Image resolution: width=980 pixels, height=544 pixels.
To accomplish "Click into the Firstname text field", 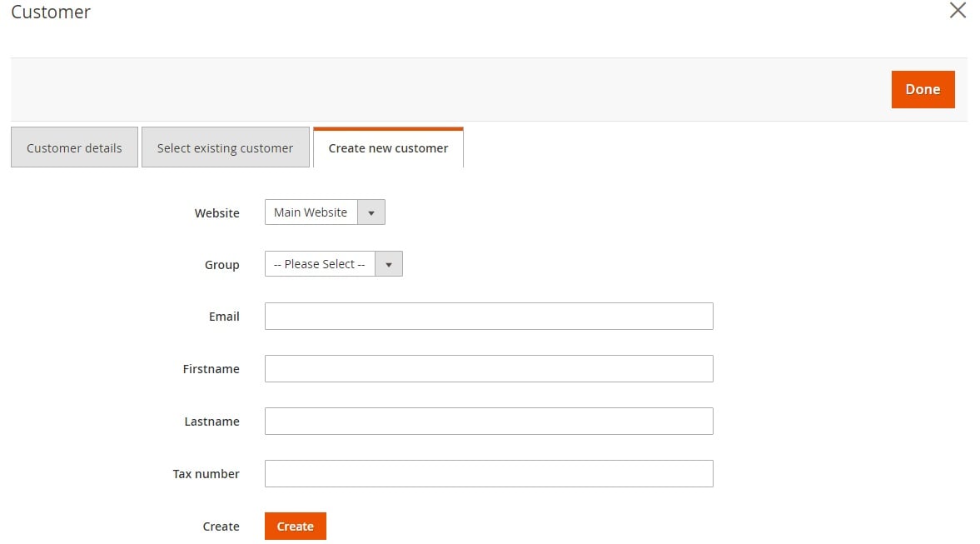I will [x=489, y=369].
